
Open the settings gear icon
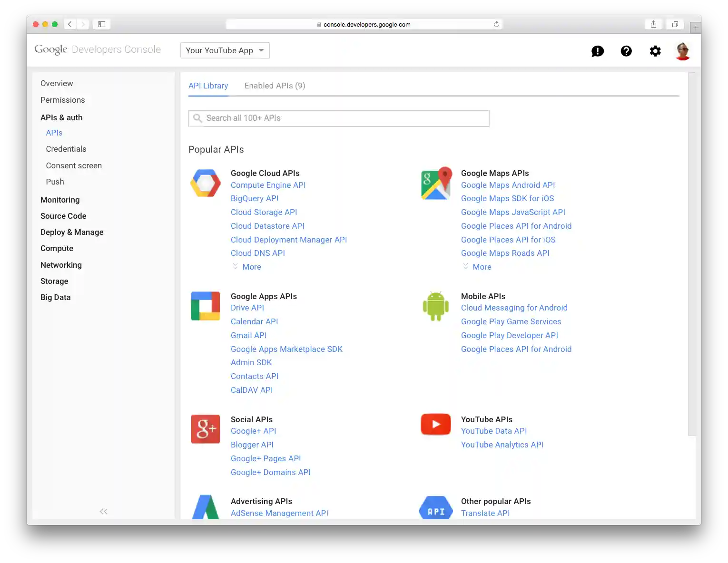tap(655, 51)
